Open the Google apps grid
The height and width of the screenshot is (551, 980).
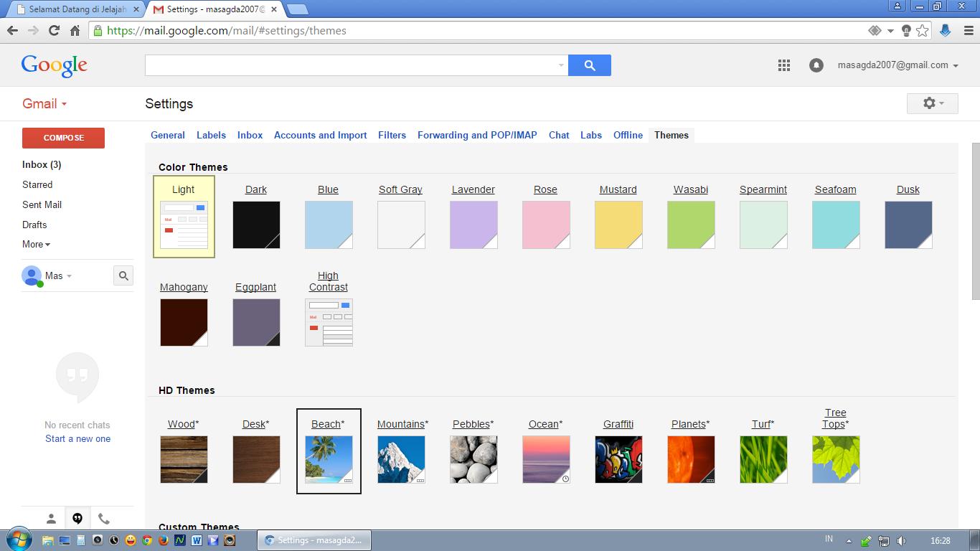[x=784, y=65]
